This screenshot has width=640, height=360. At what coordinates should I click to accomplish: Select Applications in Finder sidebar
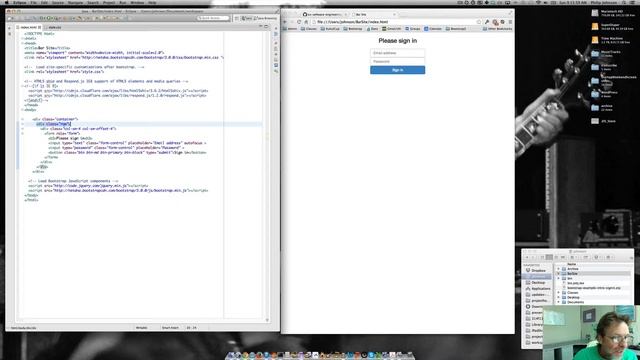(x=538, y=289)
